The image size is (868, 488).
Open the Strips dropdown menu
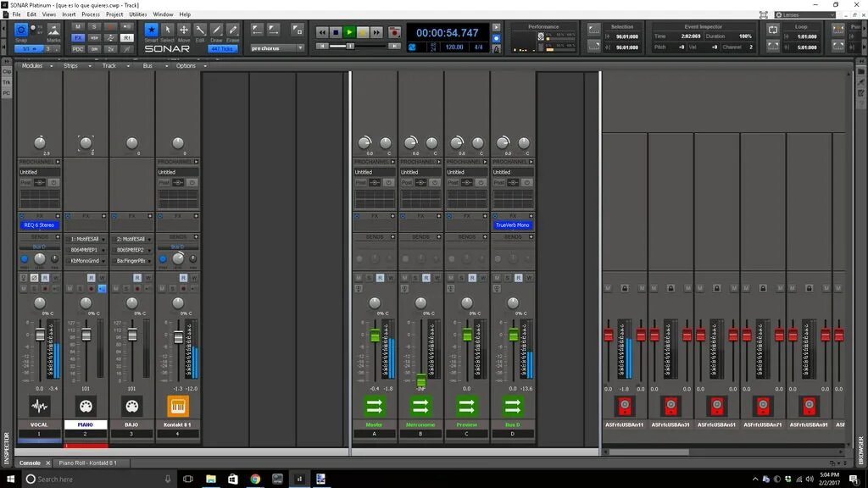coord(76,66)
